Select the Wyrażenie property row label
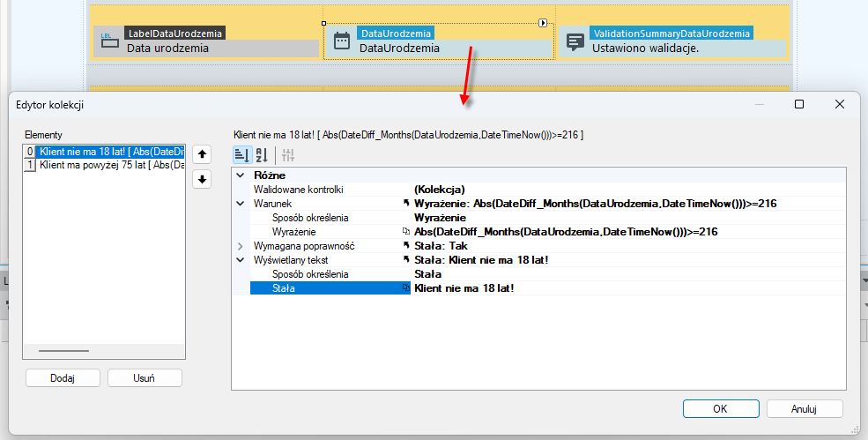 (294, 232)
